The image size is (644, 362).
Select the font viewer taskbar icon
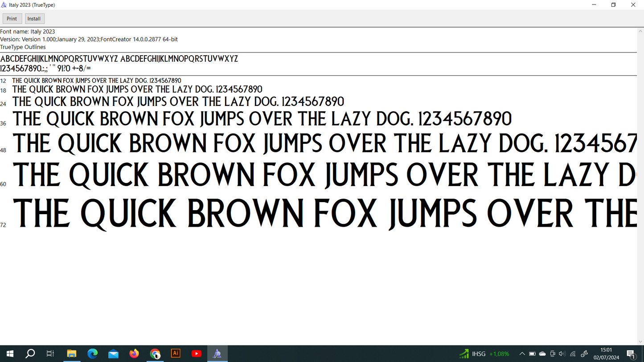tap(217, 354)
